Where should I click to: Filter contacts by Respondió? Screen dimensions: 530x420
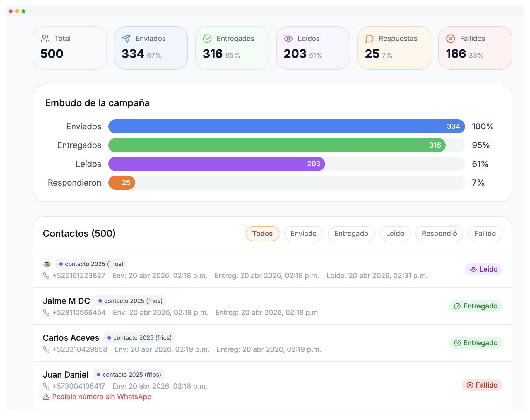click(439, 234)
